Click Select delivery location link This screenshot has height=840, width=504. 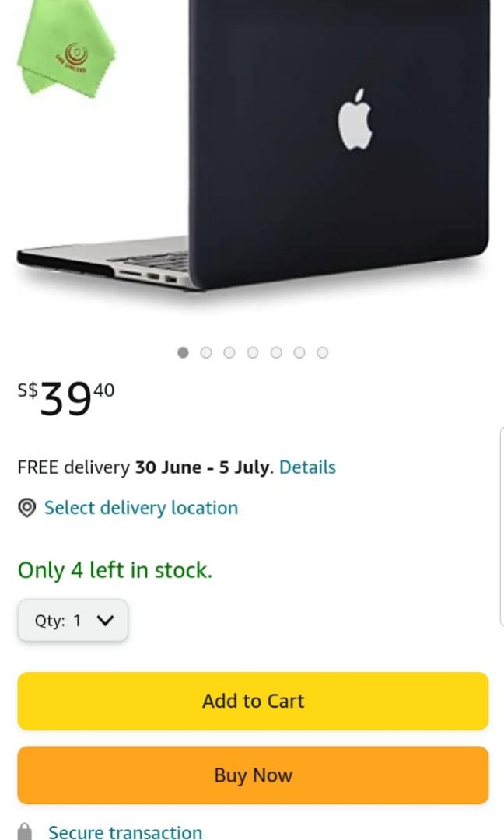click(141, 508)
